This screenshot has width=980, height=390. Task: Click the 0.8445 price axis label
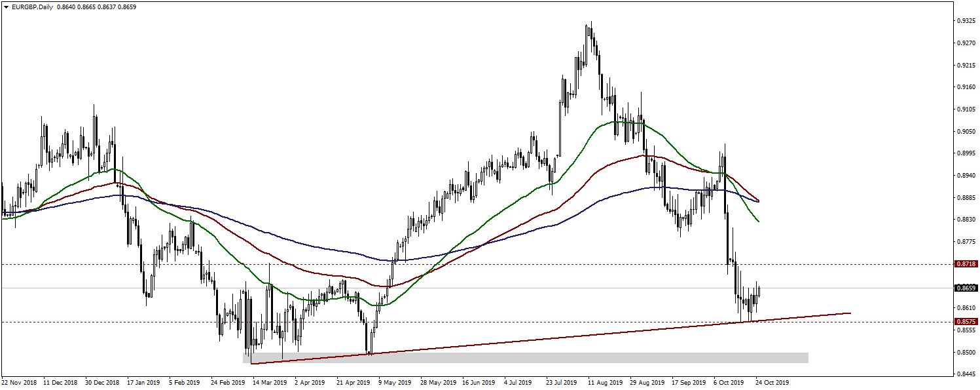pos(966,375)
